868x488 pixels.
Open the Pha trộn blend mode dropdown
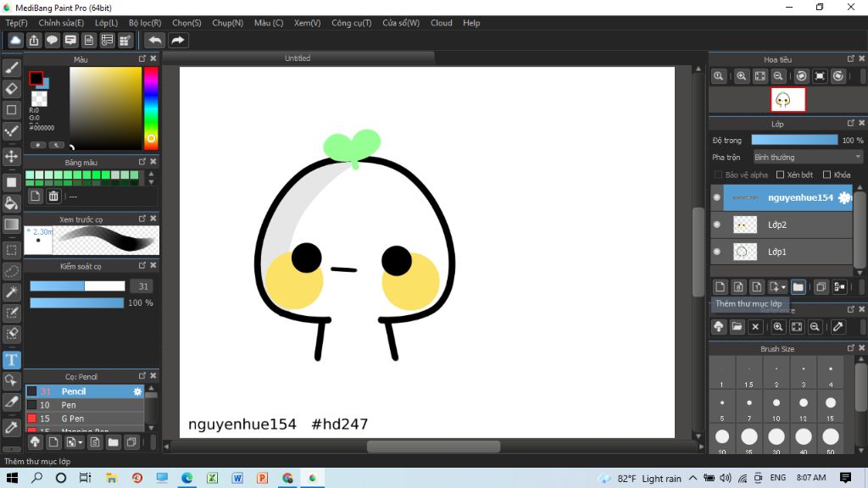point(808,157)
